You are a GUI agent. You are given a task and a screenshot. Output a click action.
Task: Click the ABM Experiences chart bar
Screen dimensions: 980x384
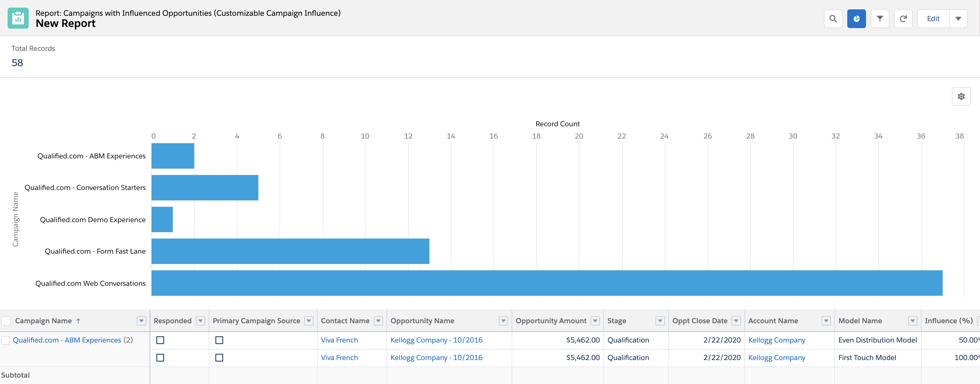click(x=173, y=156)
